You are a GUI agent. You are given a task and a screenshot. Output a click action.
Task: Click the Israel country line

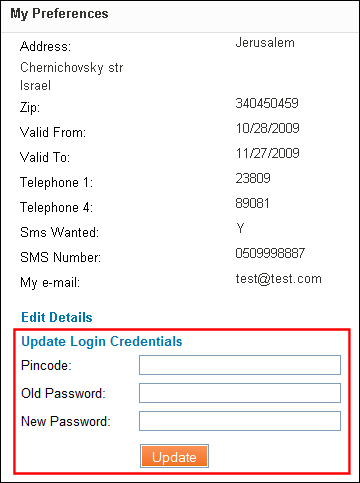point(35,86)
